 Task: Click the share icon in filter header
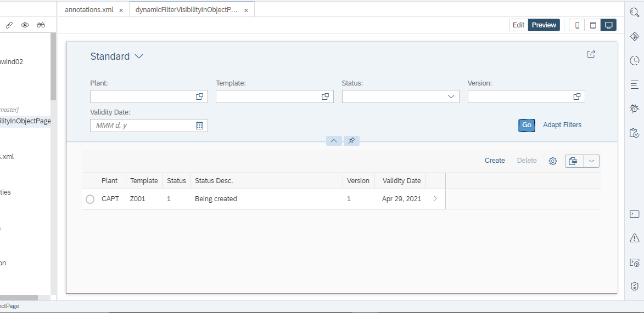[591, 54]
